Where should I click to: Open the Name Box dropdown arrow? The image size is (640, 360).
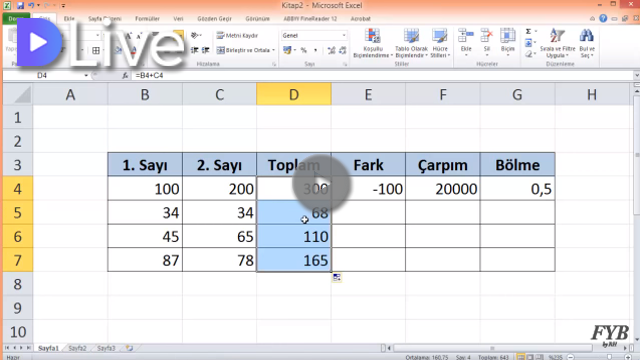pyautogui.click(x=86, y=76)
